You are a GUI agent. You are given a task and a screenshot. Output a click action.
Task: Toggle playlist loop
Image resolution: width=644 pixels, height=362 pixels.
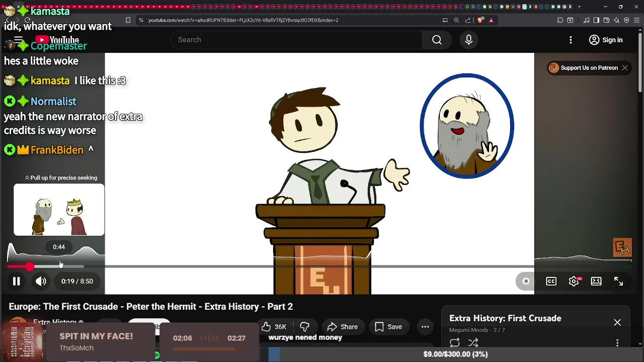click(455, 343)
